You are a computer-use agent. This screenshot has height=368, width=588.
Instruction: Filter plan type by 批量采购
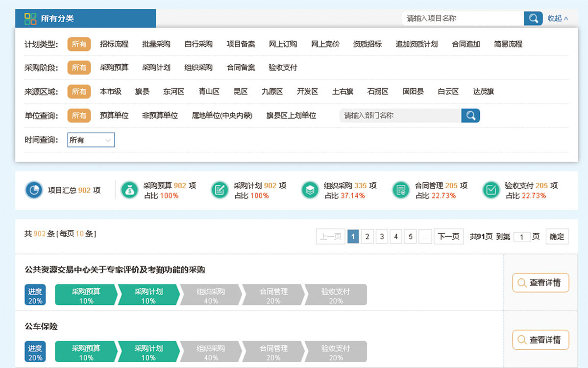[x=156, y=44]
